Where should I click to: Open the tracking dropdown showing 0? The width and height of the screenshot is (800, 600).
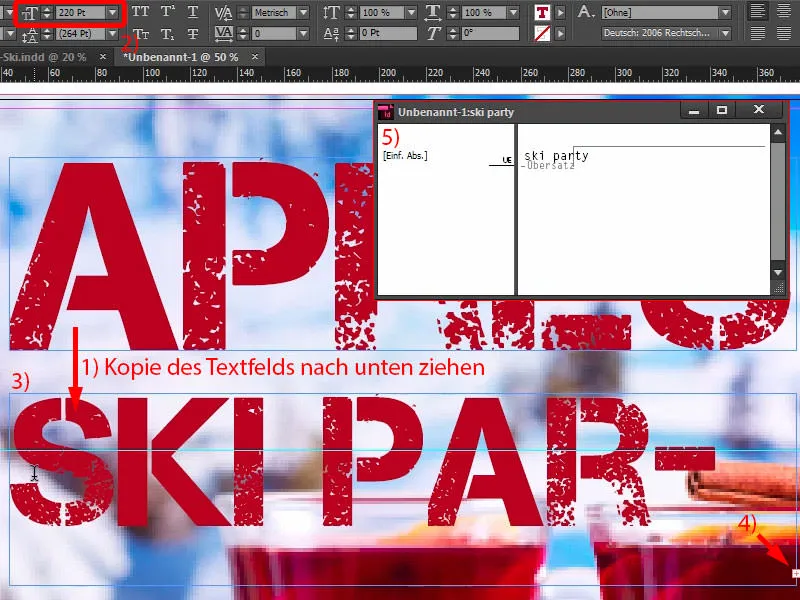pos(303,34)
